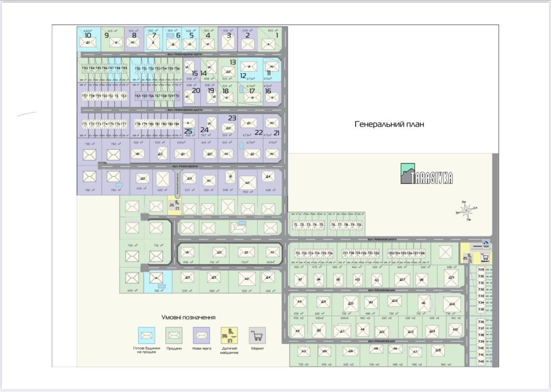Screen dimensions: 551x392
Task: Select plot number 17
Action: pos(252,91)
